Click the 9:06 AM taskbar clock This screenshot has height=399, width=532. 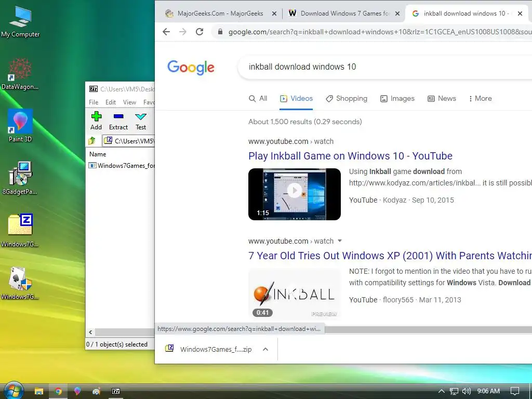coord(488,391)
